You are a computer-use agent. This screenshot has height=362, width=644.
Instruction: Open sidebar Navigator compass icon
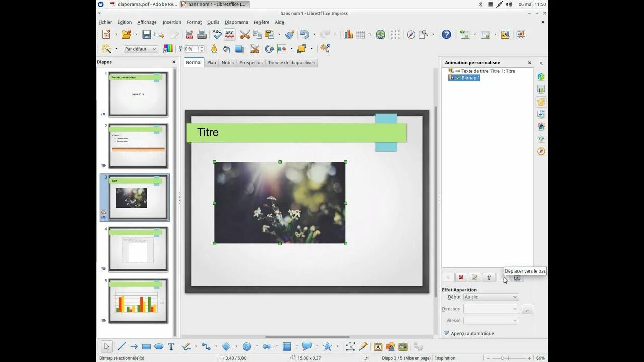tap(541, 151)
